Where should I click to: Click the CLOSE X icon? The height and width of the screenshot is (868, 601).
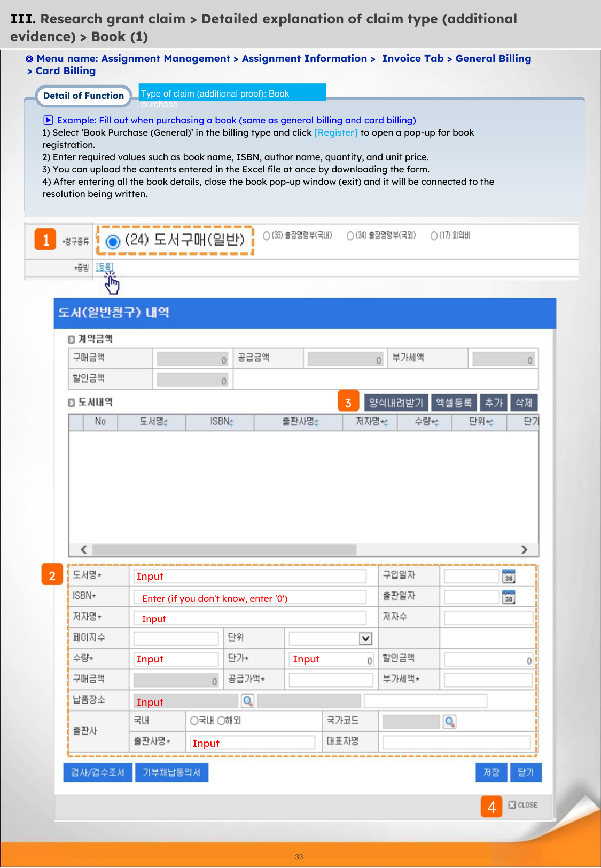(512, 804)
